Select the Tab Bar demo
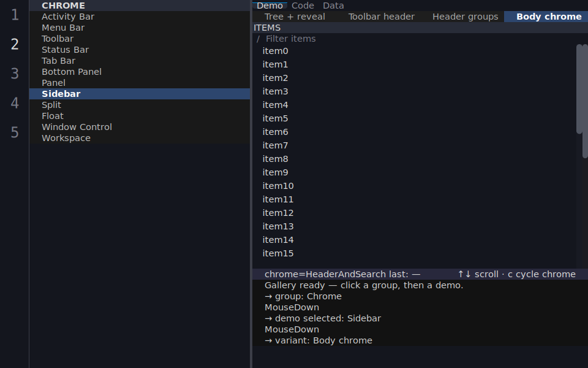 click(140, 61)
